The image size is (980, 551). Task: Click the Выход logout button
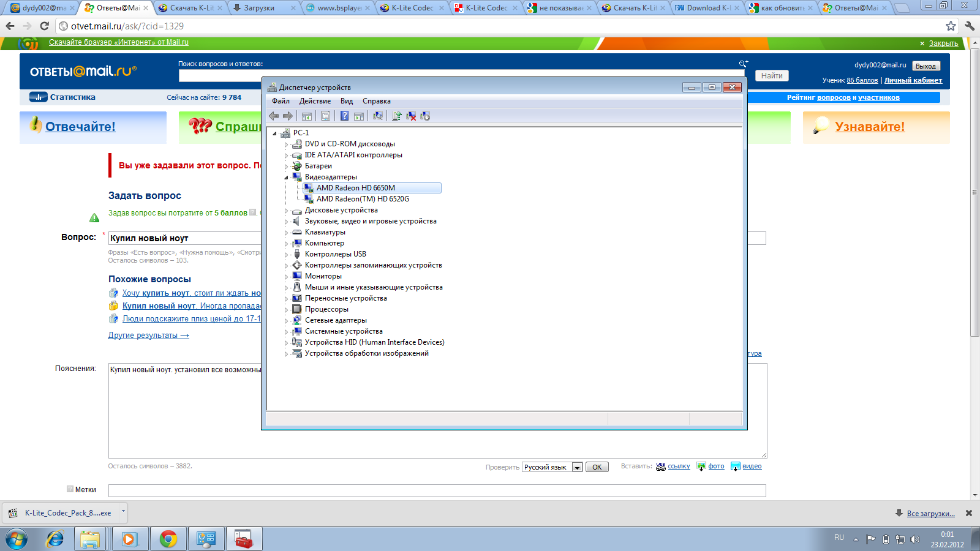point(925,66)
